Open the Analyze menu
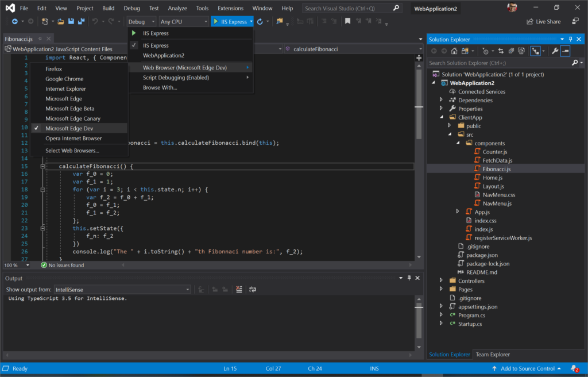This screenshot has height=377, width=588. (177, 8)
